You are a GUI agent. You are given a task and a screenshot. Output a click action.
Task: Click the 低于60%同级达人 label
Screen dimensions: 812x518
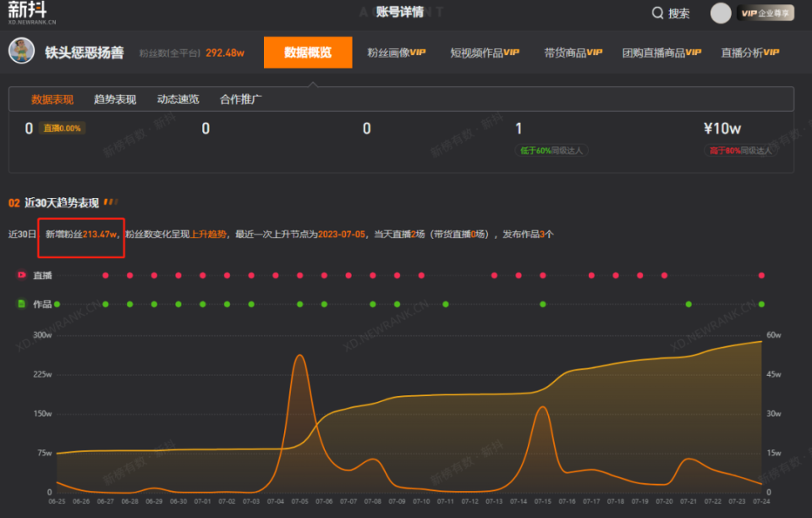pos(551,151)
